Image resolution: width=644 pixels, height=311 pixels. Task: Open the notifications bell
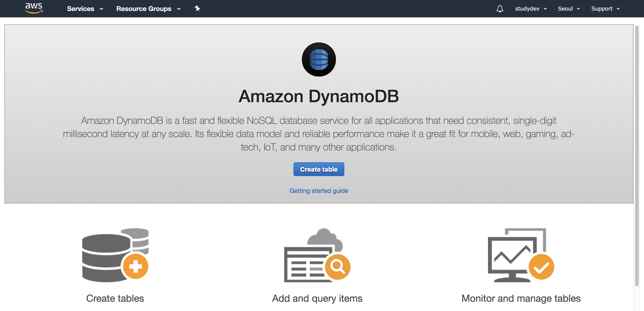point(500,9)
